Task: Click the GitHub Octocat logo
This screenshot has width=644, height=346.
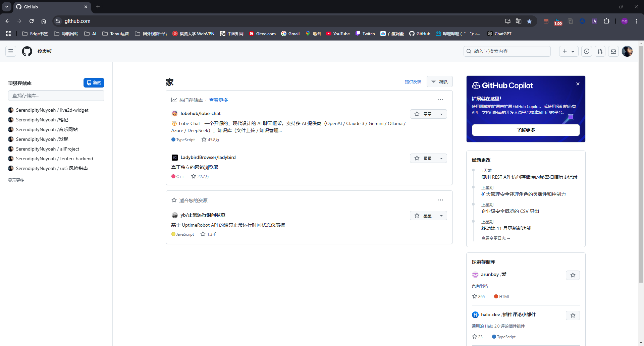Action: tap(27, 51)
